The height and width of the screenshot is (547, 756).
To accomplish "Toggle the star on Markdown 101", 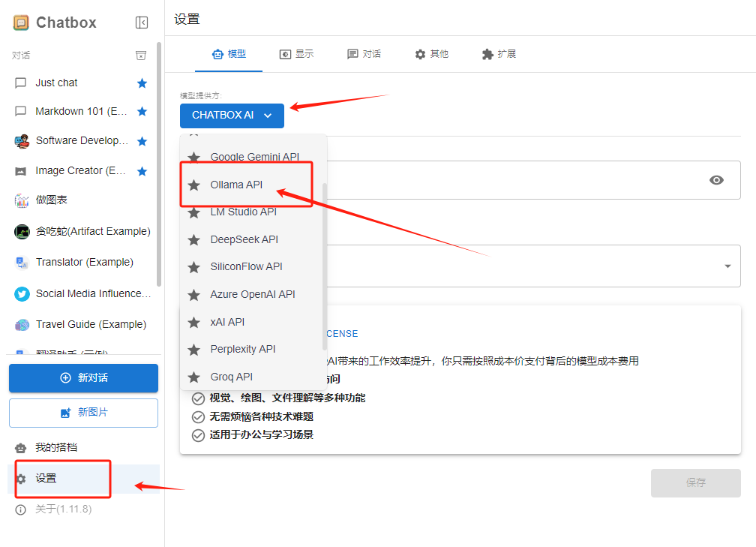I will [142, 111].
